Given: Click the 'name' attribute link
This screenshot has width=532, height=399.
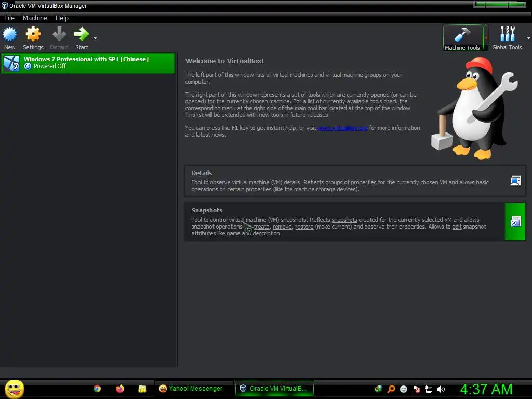Looking at the screenshot, I should [233, 233].
